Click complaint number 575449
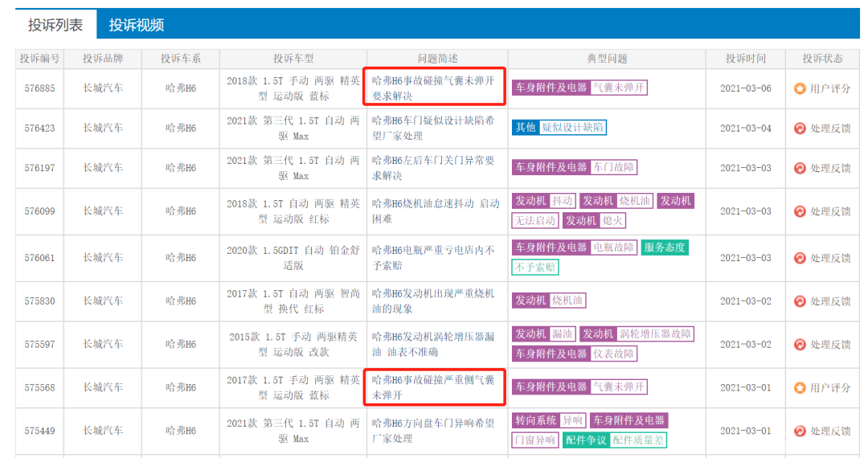This screenshot has height=458, width=868. pyautogui.click(x=40, y=431)
